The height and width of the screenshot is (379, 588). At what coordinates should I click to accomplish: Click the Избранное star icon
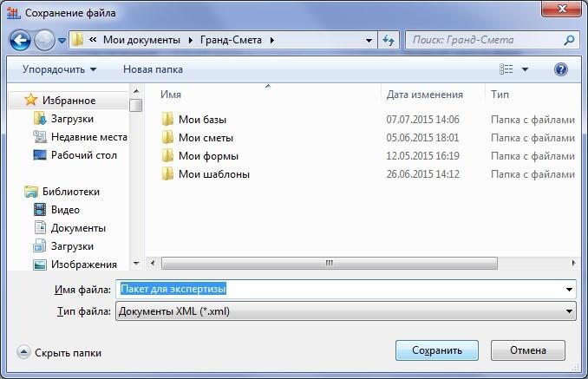[x=30, y=100]
